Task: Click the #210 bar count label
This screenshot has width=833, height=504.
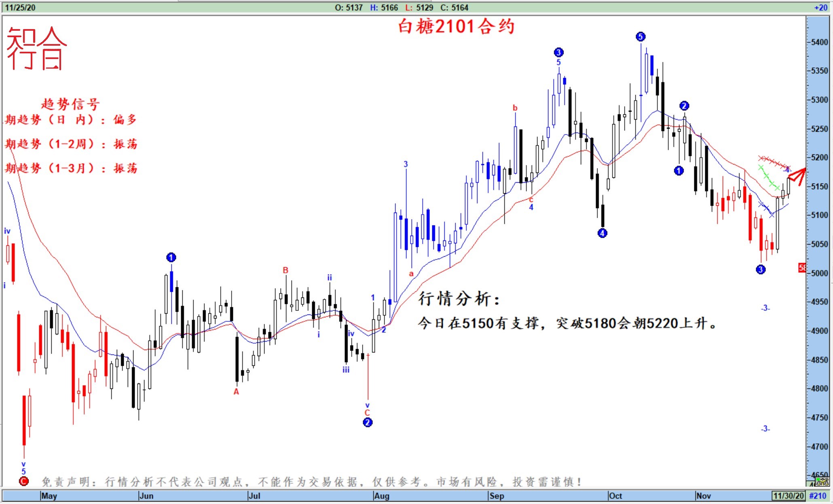Action: tap(818, 496)
